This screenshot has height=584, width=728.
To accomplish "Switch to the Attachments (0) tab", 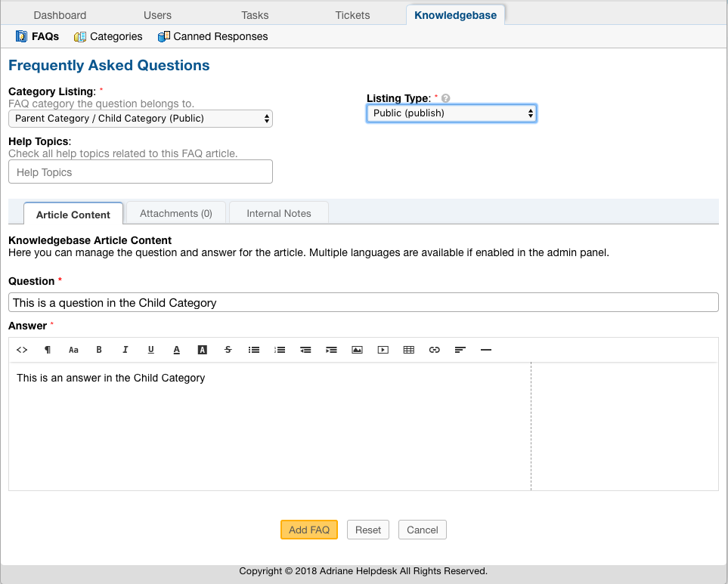I will pos(176,214).
